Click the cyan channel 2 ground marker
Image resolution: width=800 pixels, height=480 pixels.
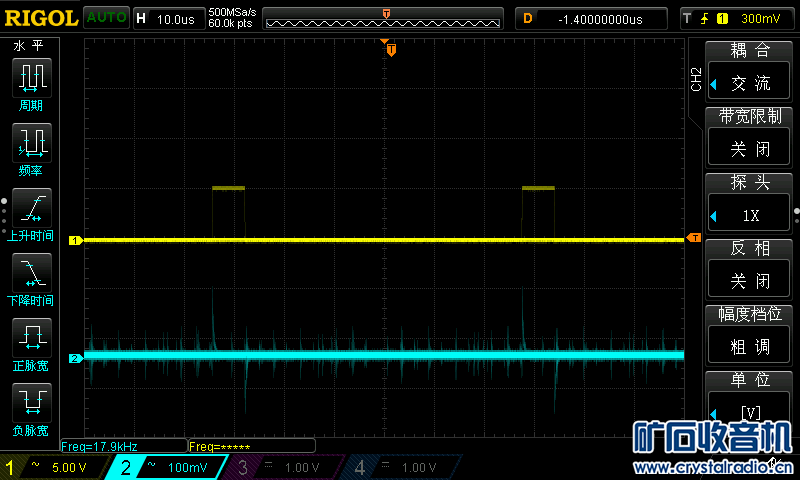coord(74,358)
